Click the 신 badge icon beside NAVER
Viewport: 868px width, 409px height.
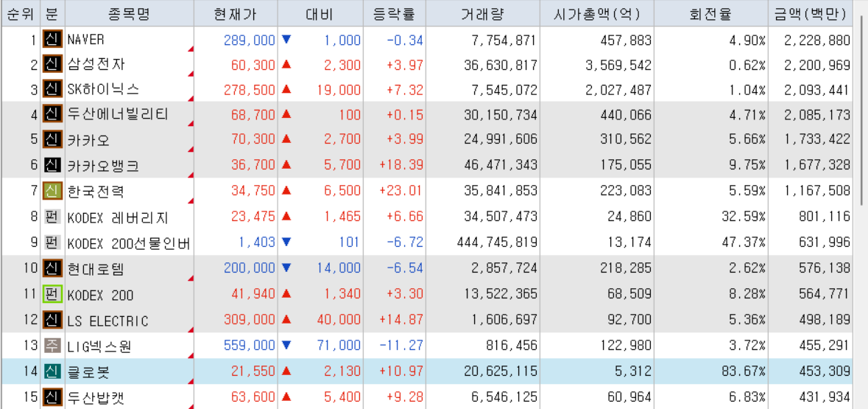pos(52,40)
